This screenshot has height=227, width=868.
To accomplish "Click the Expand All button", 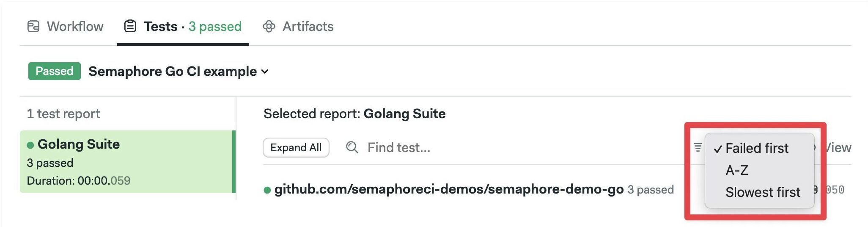I will tap(296, 147).
